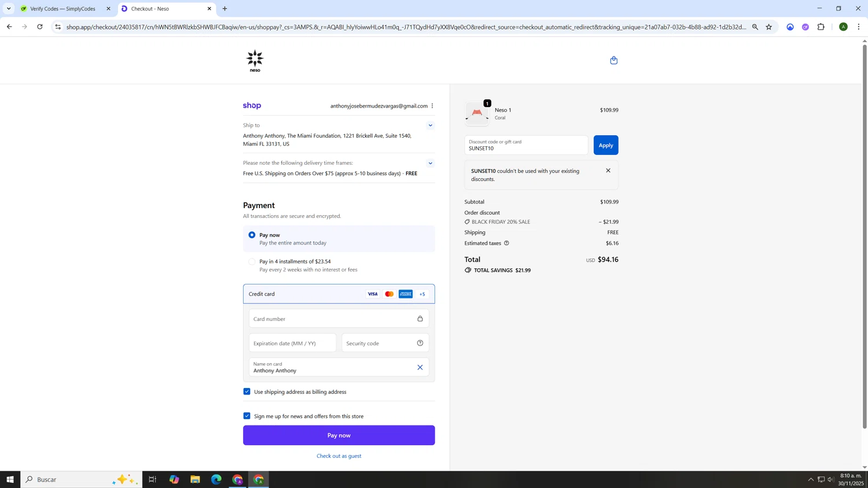The height and width of the screenshot is (488, 868).
Task: Close the Checkout - Neso tab
Action: click(209, 9)
